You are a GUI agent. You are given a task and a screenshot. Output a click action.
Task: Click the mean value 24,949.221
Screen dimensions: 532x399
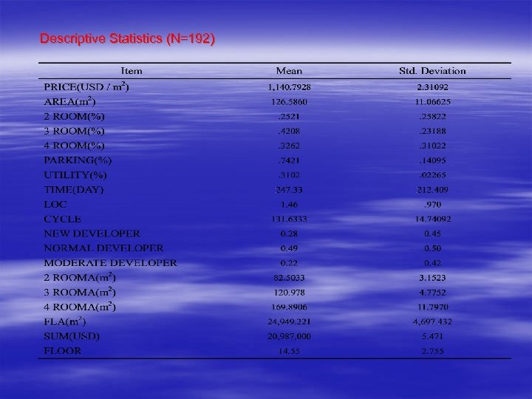click(289, 321)
